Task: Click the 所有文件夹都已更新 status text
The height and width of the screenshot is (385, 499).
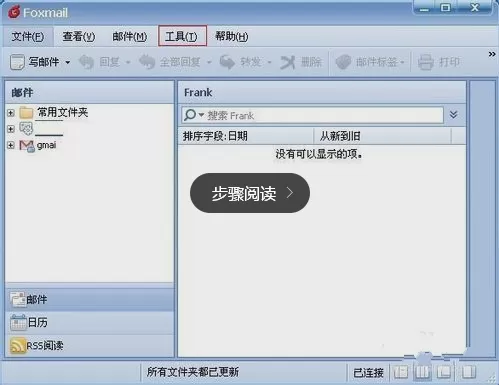Action: [193, 372]
